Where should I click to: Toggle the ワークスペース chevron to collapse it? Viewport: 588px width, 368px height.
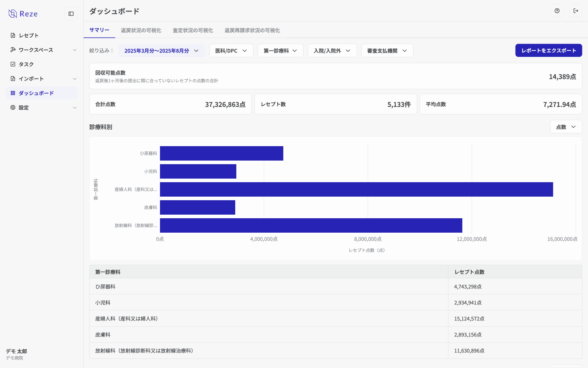(x=74, y=50)
